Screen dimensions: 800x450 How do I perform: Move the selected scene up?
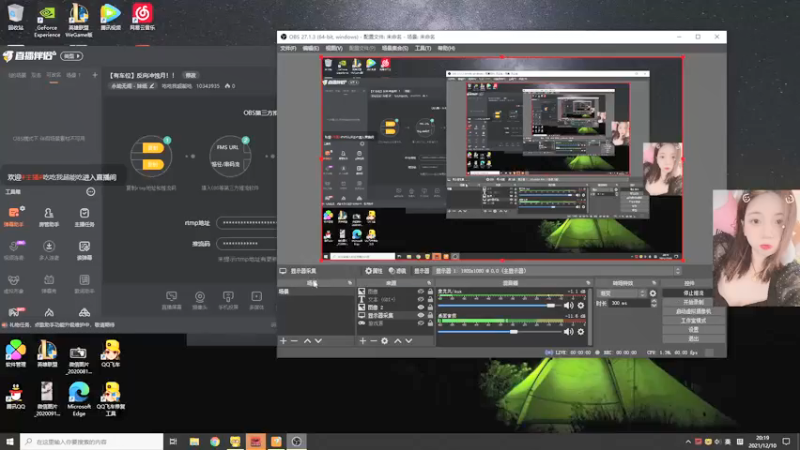tap(307, 341)
